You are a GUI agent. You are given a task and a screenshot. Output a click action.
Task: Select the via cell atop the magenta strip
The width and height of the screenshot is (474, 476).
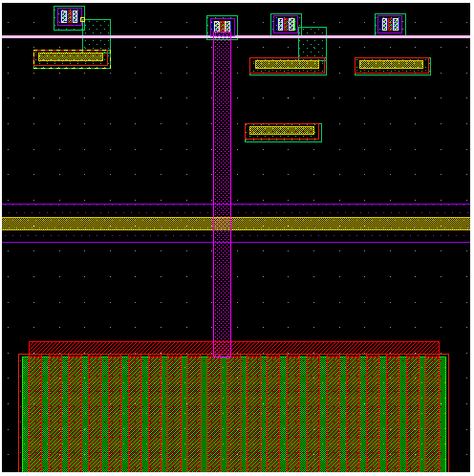click(222, 28)
